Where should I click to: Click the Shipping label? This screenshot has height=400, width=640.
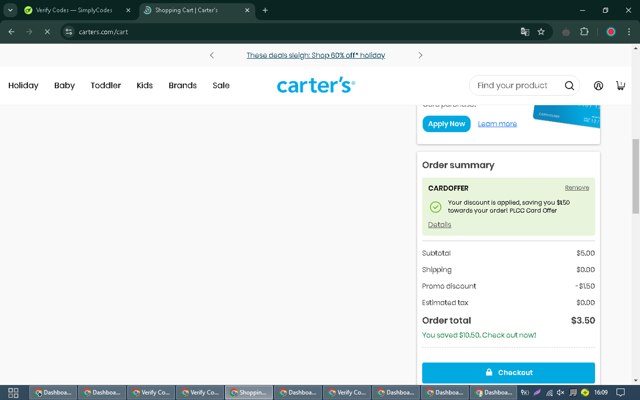pyautogui.click(x=437, y=270)
